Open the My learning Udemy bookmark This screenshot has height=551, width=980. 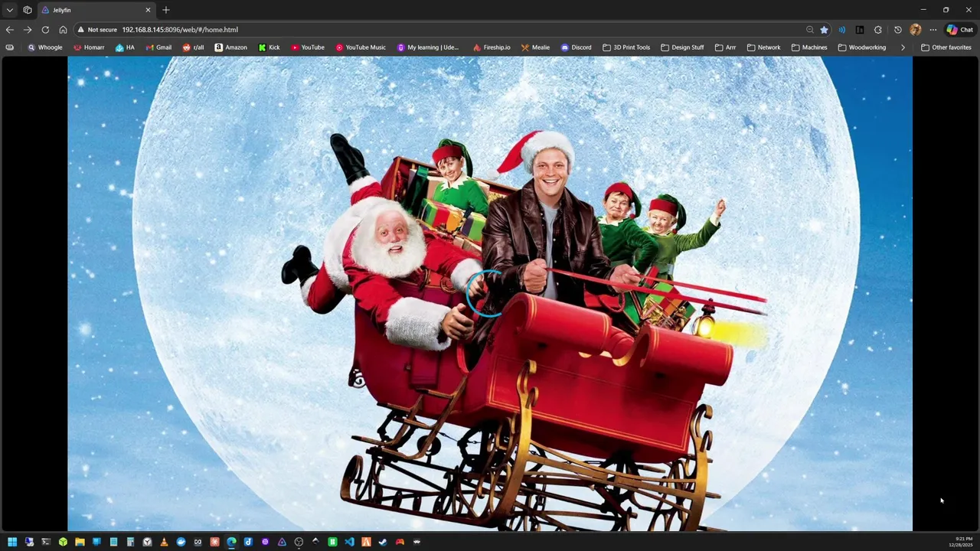point(427,47)
